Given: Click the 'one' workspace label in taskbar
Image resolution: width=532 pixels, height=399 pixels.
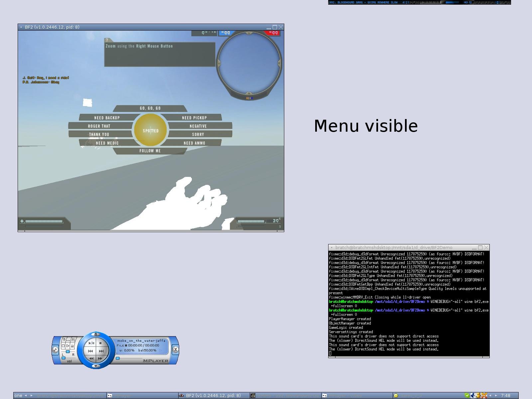Looking at the screenshot, I should (18, 395).
